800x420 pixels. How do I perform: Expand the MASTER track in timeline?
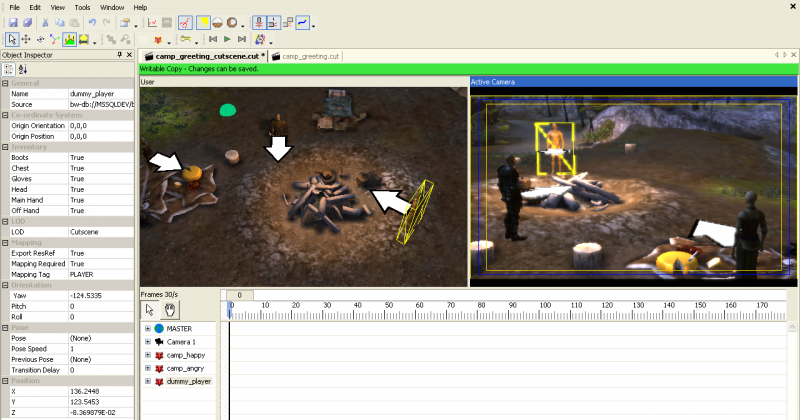[148, 328]
